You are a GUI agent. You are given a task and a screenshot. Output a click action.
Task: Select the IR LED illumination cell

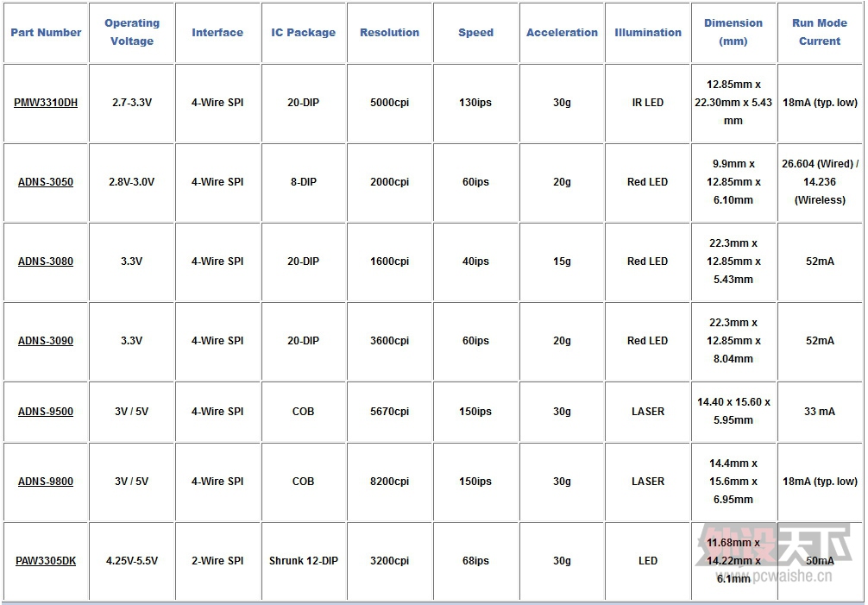pos(648,103)
